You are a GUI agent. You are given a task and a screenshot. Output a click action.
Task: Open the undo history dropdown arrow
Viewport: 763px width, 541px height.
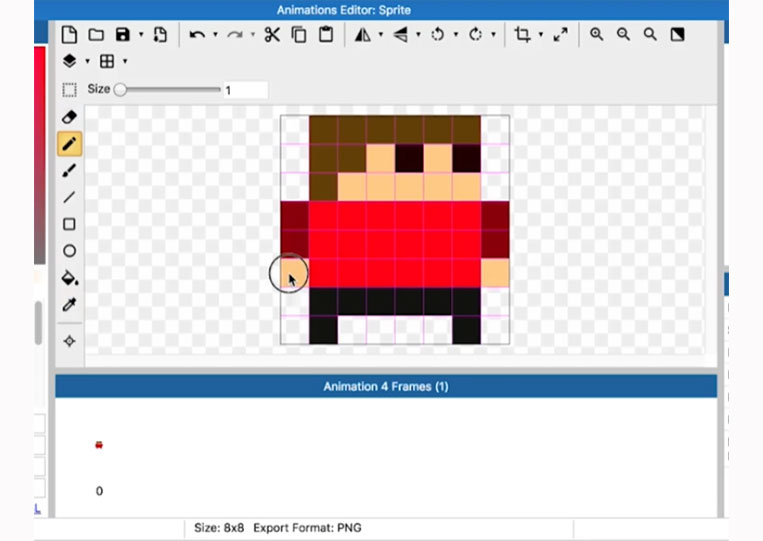[x=215, y=35]
